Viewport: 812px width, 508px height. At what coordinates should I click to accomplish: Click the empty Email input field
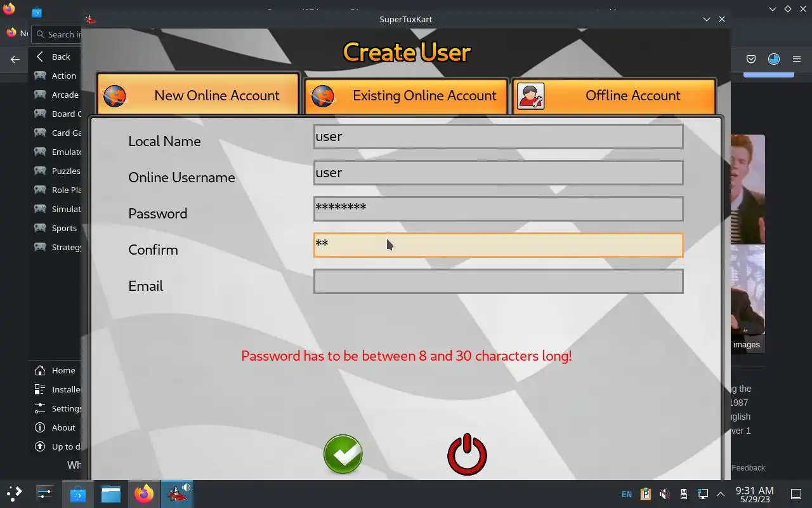click(498, 281)
